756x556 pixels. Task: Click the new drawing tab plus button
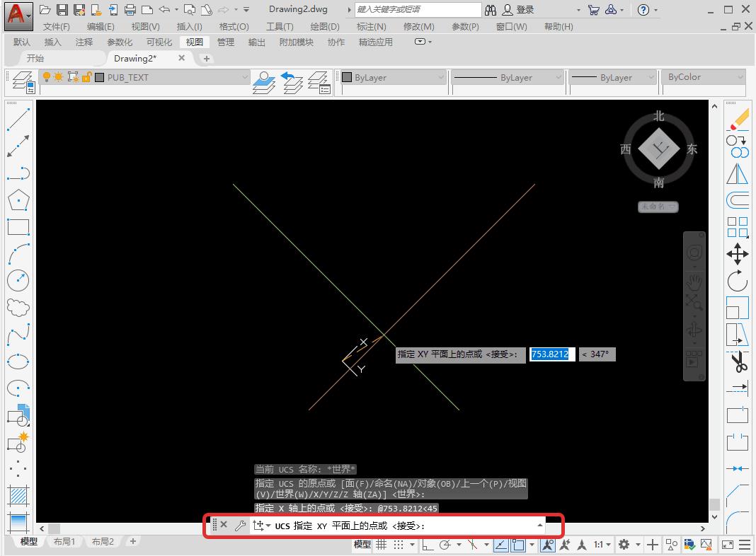(207, 58)
